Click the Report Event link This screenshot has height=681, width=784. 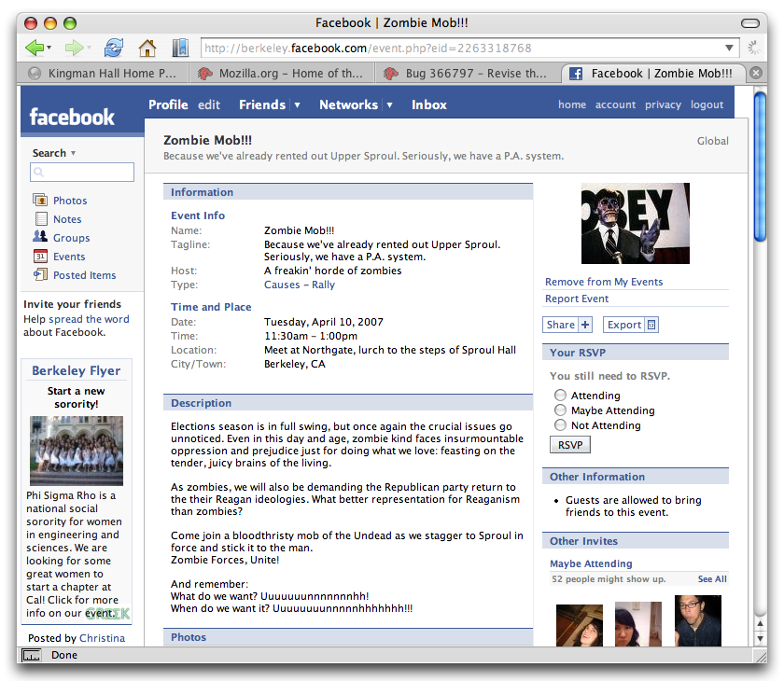[x=577, y=299]
